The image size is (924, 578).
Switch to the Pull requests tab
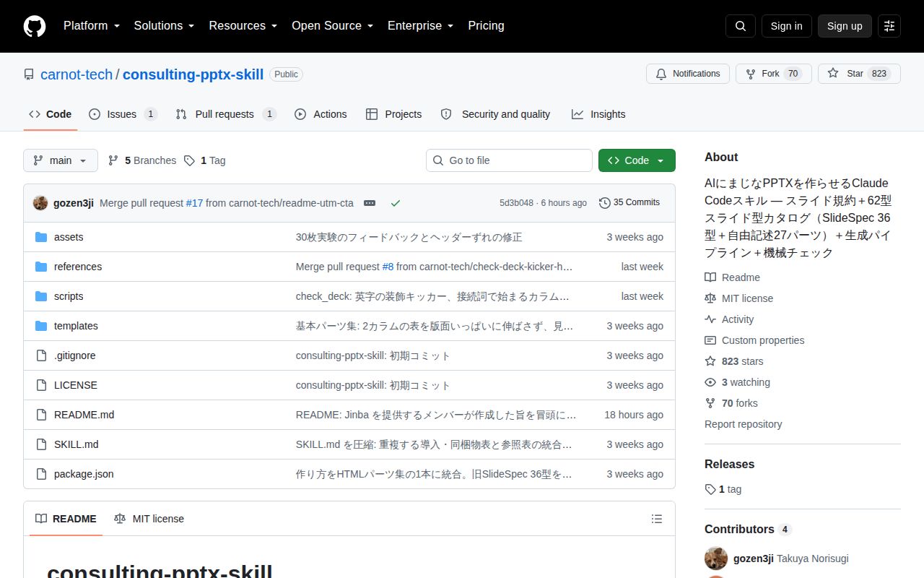[x=226, y=114]
